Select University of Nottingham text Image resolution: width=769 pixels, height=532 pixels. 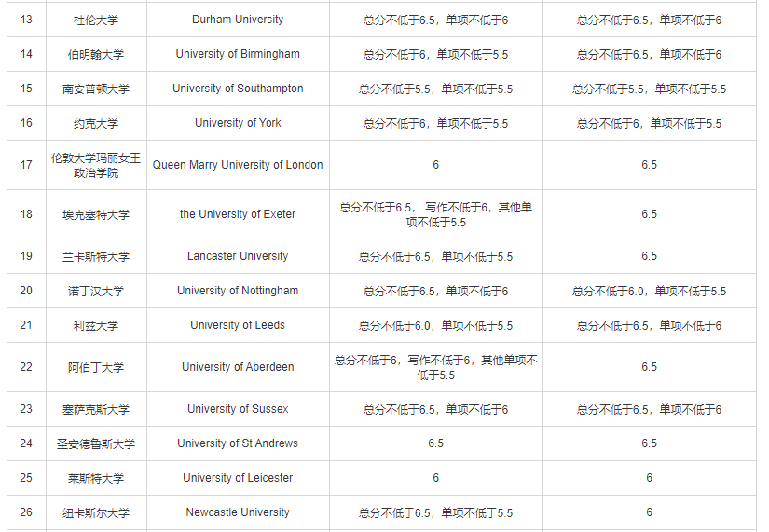coord(238,291)
